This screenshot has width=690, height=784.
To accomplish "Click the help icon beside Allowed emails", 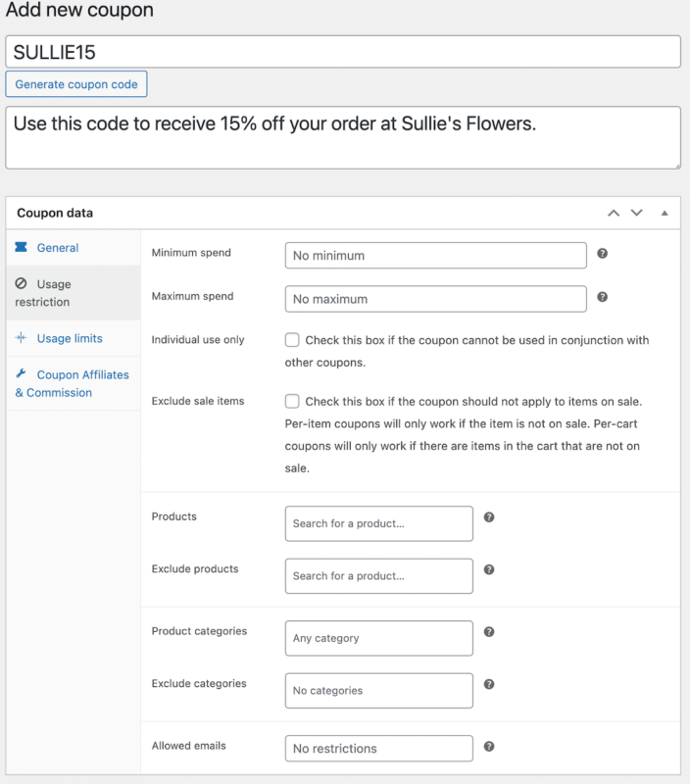I will click(489, 747).
